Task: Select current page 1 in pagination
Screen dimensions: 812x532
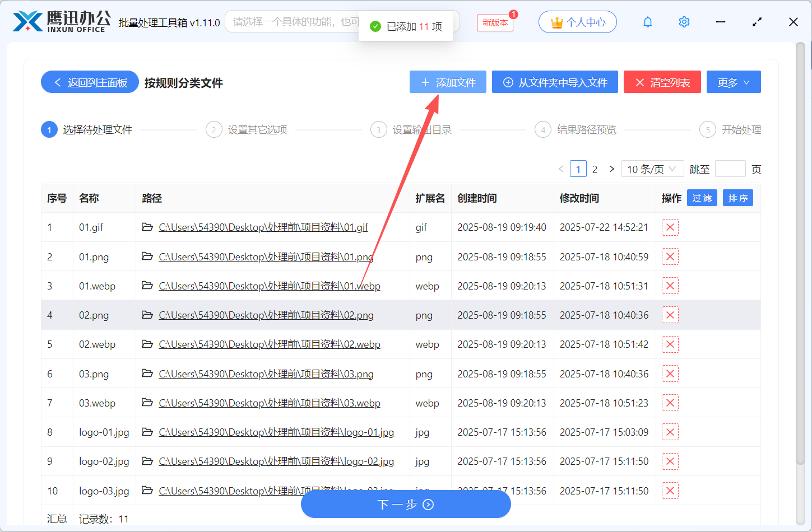Action: pos(578,169)
